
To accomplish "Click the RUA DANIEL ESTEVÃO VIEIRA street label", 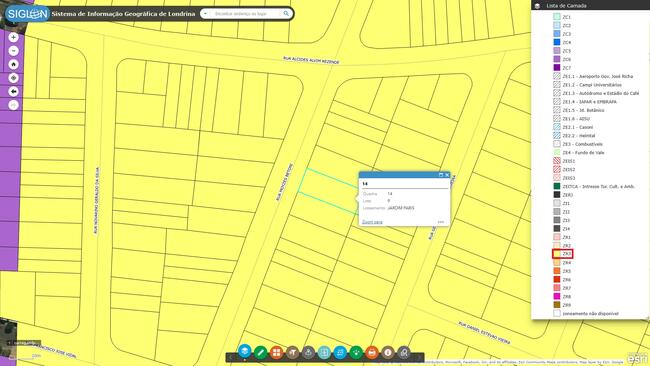I will [x=484, y=332].
